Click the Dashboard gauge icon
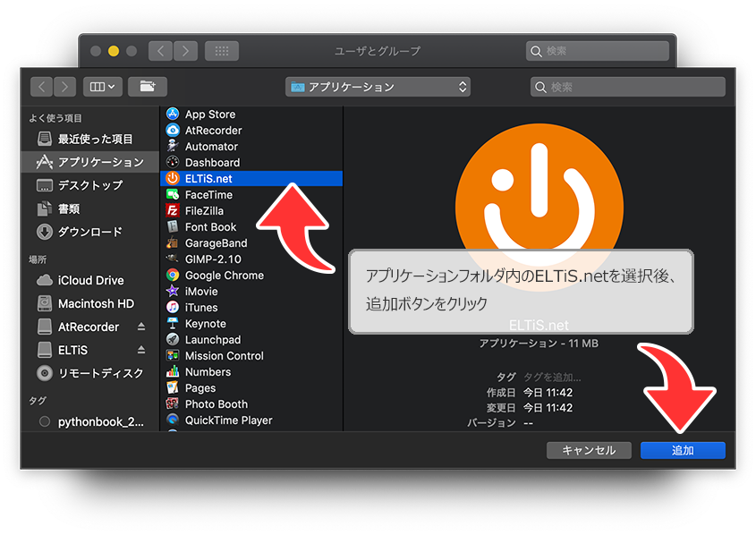This screenshot has width=756, height=535. [x=173, y=163]
